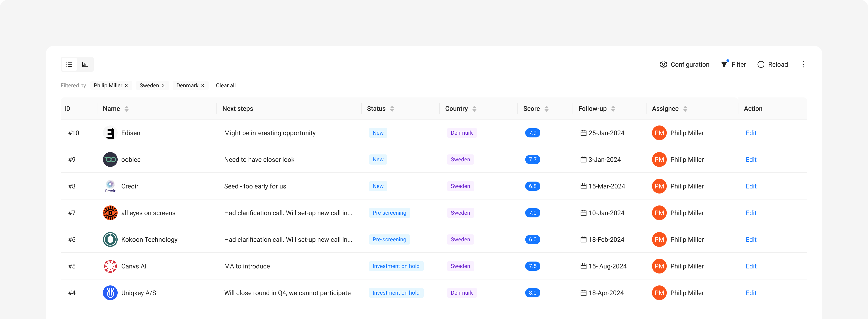Click Philip Miller's PM avatar on row #9

tap(659, 159)
